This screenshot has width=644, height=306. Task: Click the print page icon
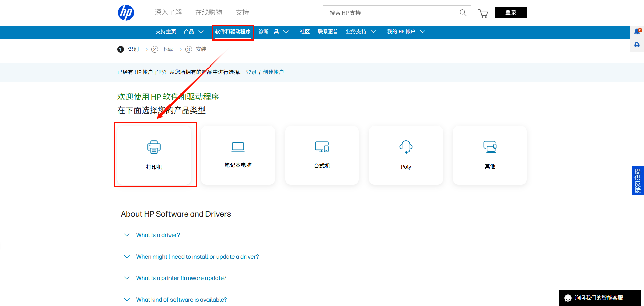tap(636, 45)
